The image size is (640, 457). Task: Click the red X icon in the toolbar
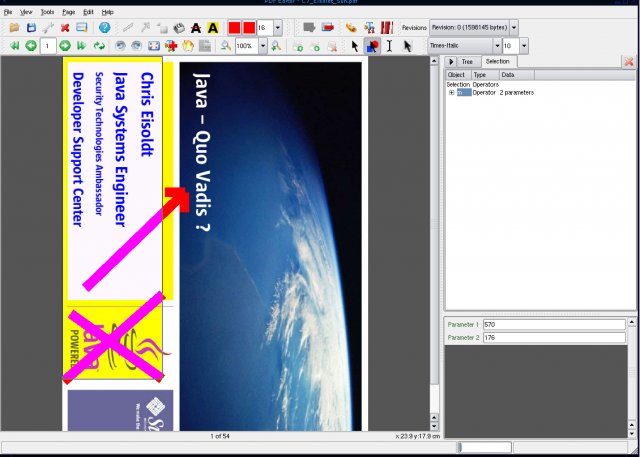[x=65, y=28]
